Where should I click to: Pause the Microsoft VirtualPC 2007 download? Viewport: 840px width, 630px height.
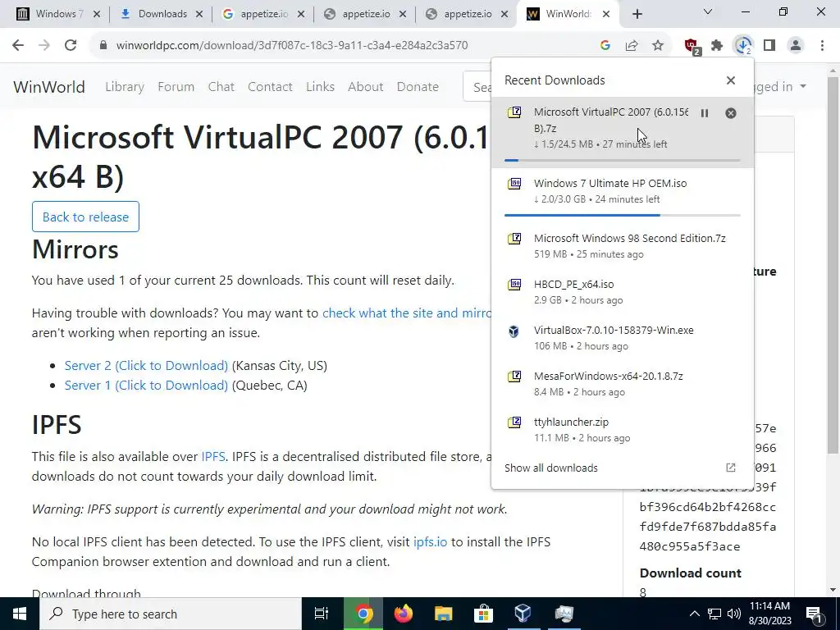(705, 113)
